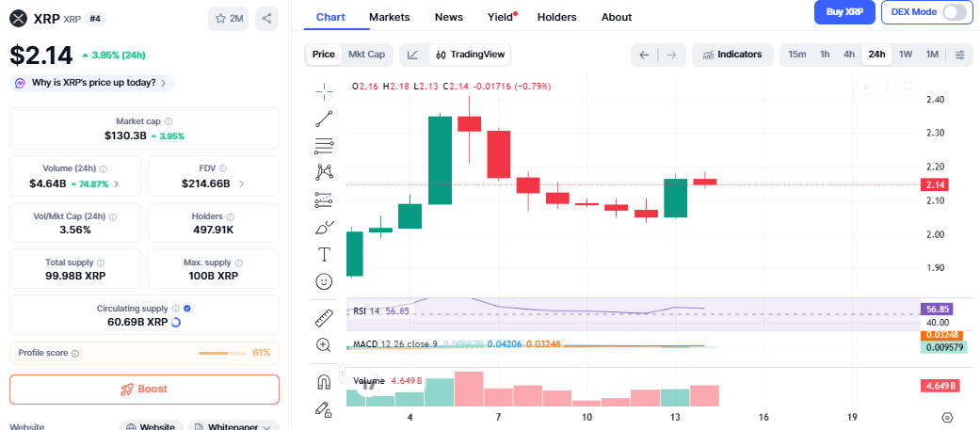
Task: Switch to simple line chart icon
Action: coord(412,55)
